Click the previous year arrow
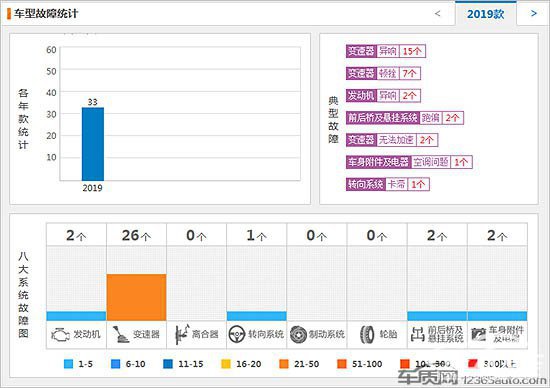Screen dimensions: 550x388 click(x=437, y=14)
